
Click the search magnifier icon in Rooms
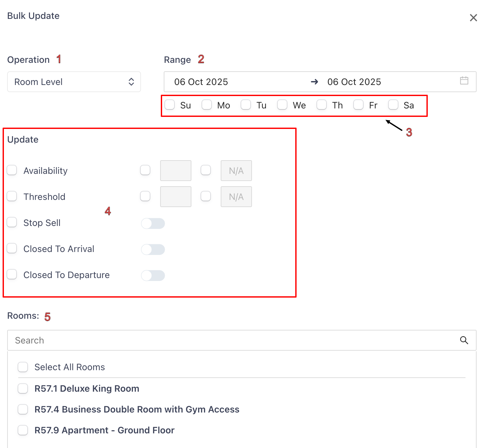(464, 340)
